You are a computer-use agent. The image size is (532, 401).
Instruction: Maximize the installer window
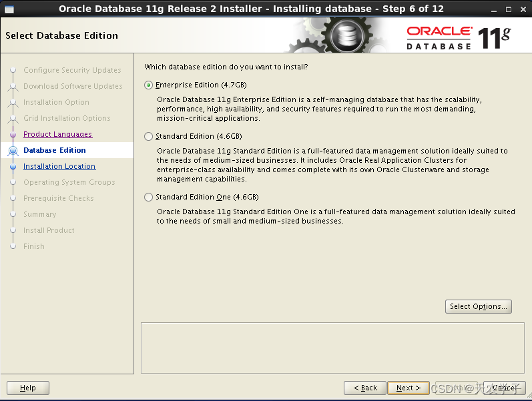[x=508, y=9]
